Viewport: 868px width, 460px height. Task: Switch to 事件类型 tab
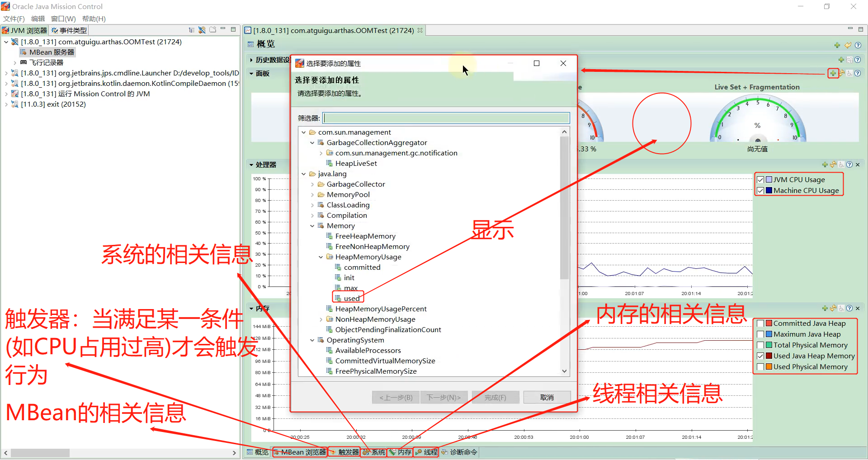click(69, 30)
